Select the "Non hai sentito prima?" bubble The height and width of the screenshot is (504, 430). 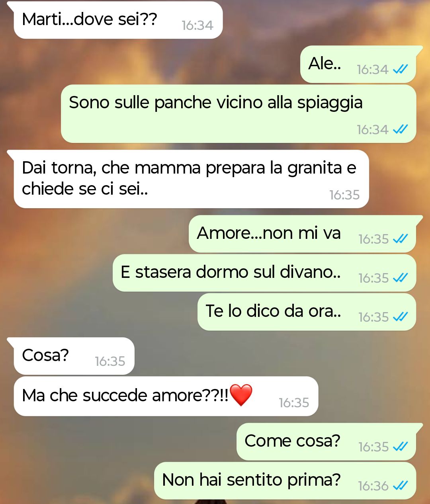click(285, 481)
